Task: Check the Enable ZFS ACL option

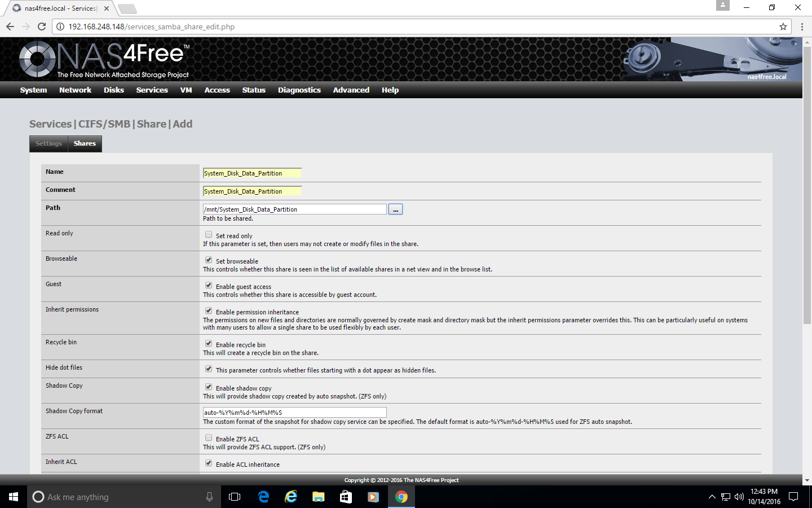Action: click(209, 438)
